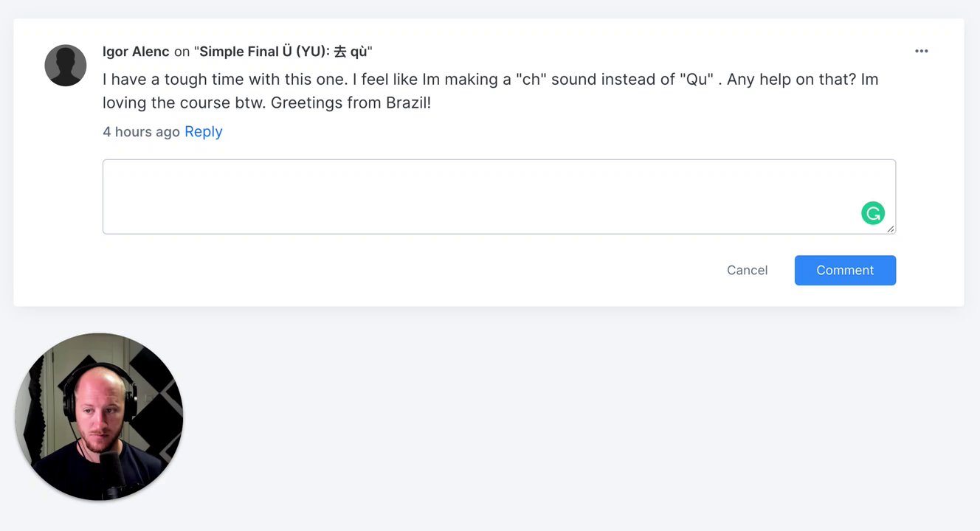Submit with the blue Comment button
The height and width of the screenshot is (531, 980).
pyautogui.click(x=845, y=271)
